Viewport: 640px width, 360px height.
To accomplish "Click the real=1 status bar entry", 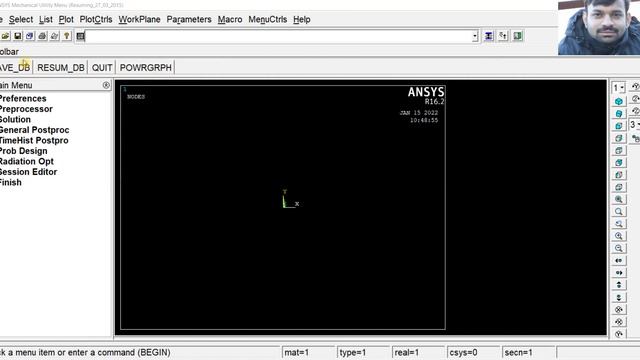I will [x=418, y=352].
